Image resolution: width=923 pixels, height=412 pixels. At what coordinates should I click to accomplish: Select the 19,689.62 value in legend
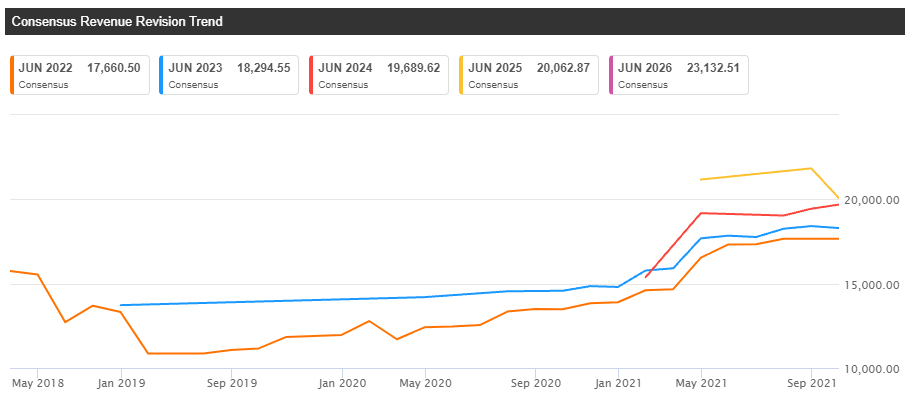(413, 68)
